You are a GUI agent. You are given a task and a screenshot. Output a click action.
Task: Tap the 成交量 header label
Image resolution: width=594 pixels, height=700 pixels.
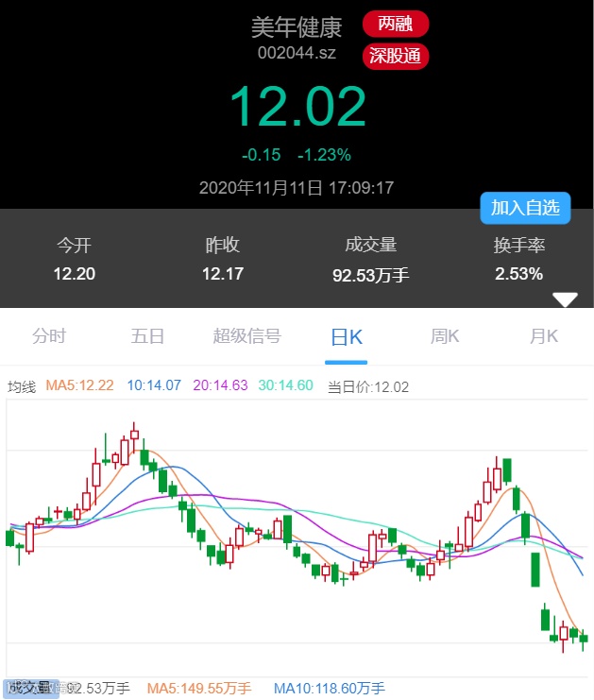[x=371, y=245]
